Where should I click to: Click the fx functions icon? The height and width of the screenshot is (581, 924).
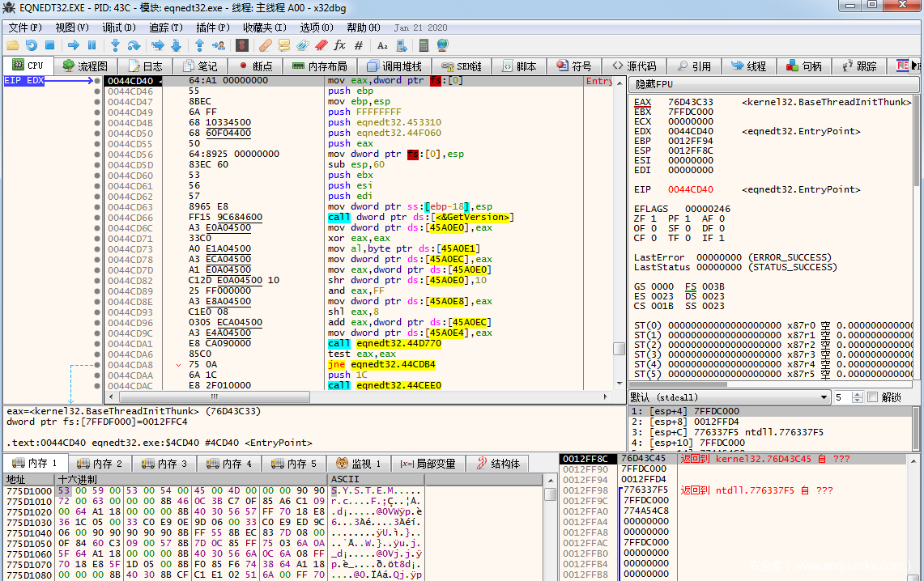[x=339, y=45]
